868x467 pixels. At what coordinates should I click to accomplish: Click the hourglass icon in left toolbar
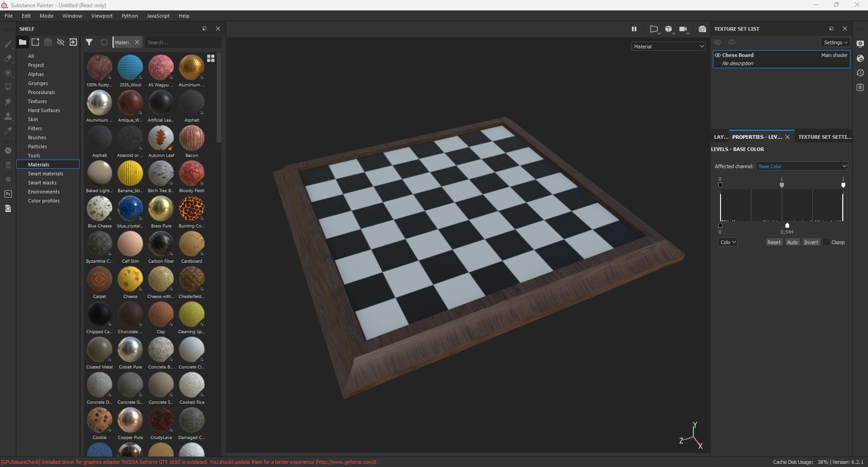(8, 165)
